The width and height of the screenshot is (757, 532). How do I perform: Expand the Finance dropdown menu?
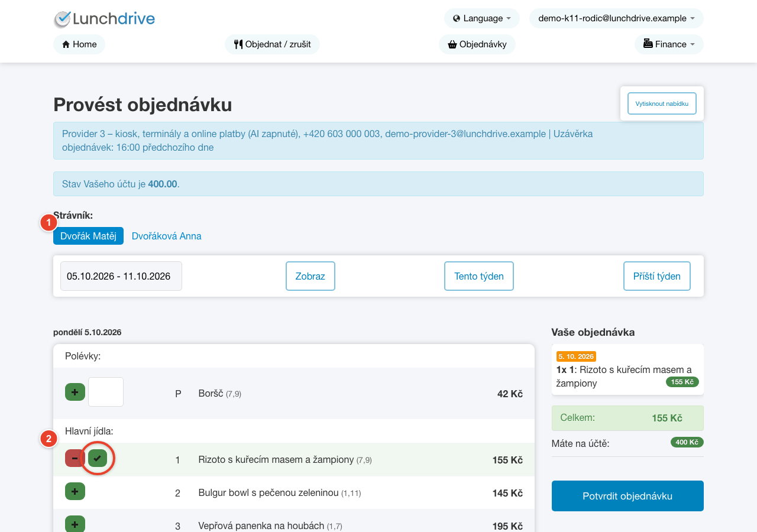(x=669, y=44)
